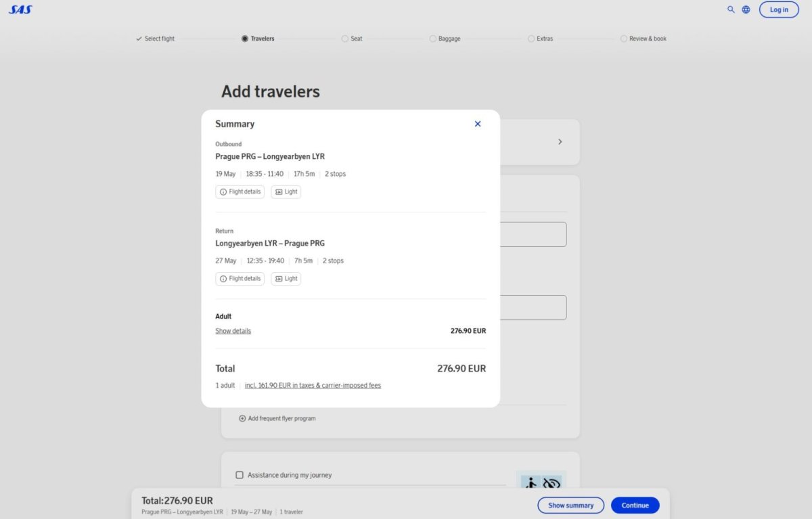The height and width of the screenshot is (519, 812).
Task: Click the SAS logo
Action: pos(20,9)
